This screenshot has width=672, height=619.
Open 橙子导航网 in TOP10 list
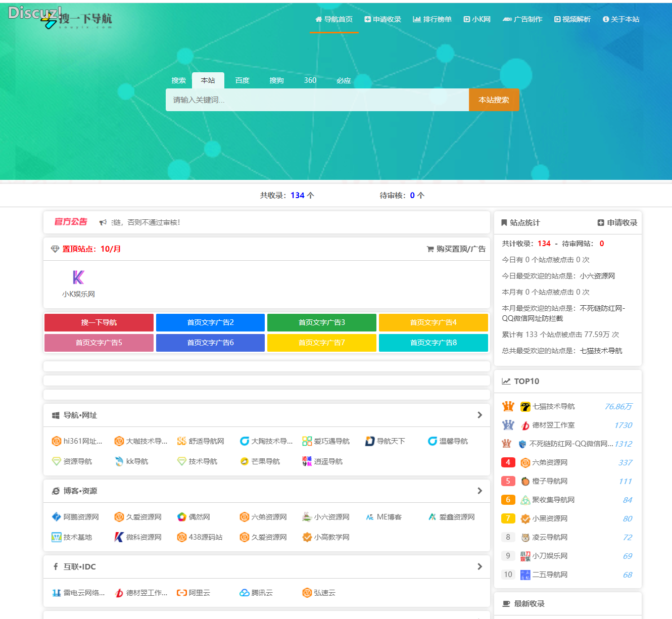click(550, 481)
